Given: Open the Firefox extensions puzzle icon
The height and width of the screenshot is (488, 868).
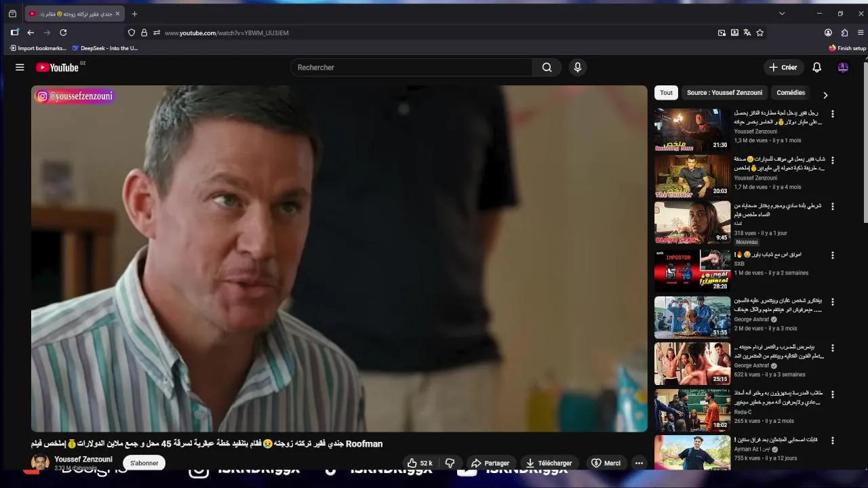Looking at the screenshot, I should (844, 33).
